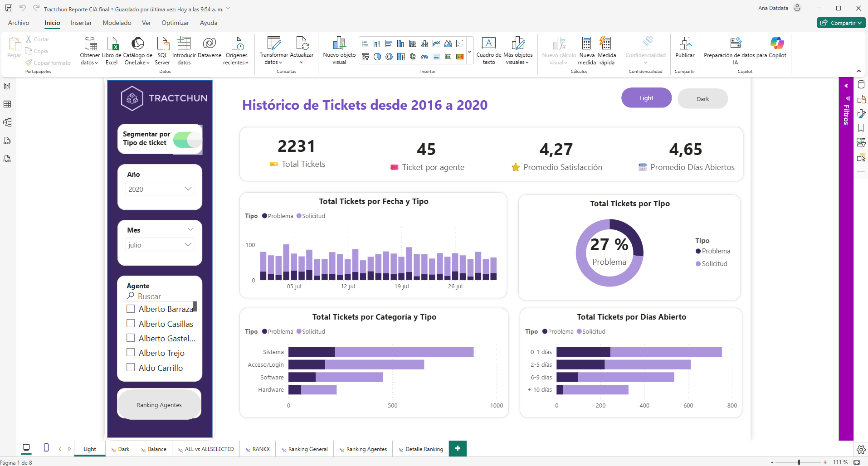868x466 pixels.
Task: Select the globe map visual icon
Action: click(413, 57)
